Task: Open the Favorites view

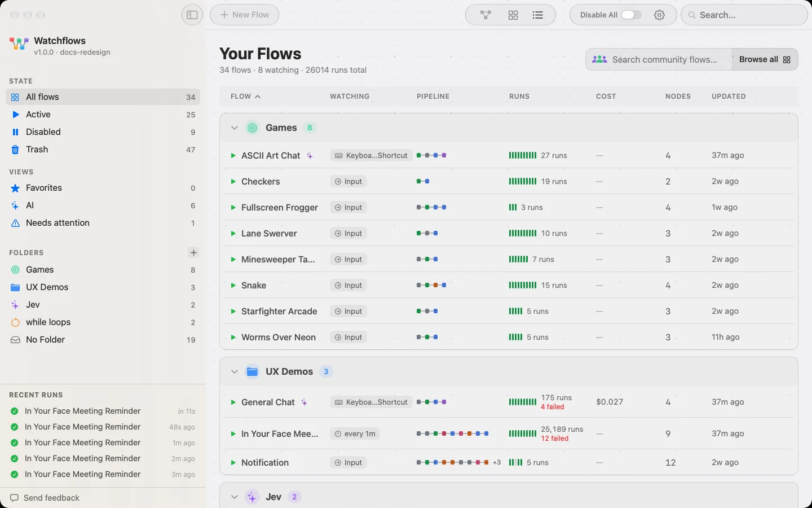Action: click(103, 187)
